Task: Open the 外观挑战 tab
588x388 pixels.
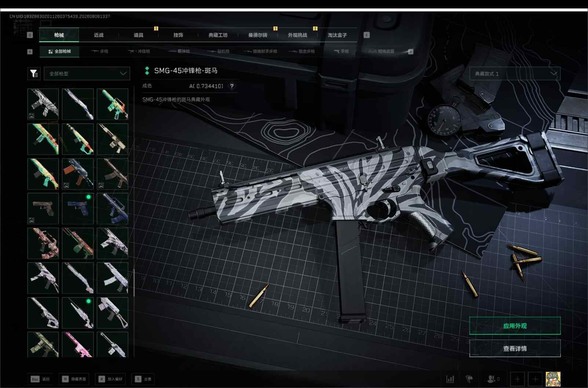Action: tap(297, 35)
